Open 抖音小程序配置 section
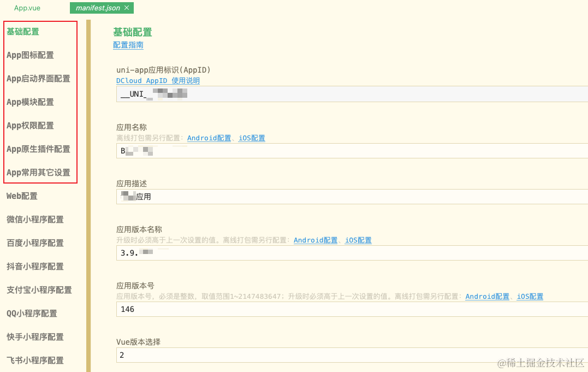The height and width of the screenshot is (372, 588). (35, 267)
